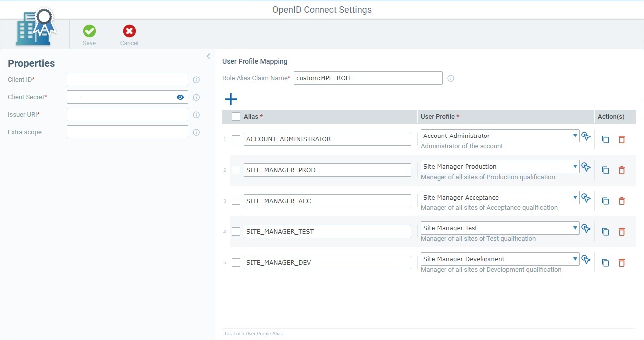
Task: Check the ACCOUNT_ADMINISTRATOR row checkbox
Action: (236, 139)
